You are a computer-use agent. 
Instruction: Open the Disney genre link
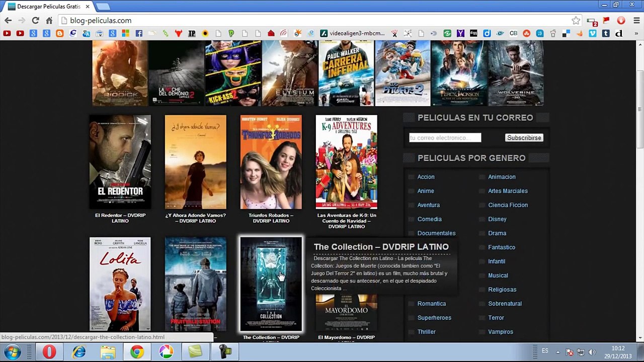[497, 219]
